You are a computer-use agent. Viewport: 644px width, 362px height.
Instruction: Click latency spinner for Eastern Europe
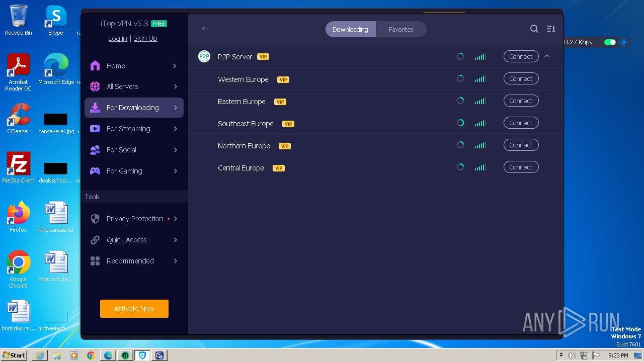[460, 101]
